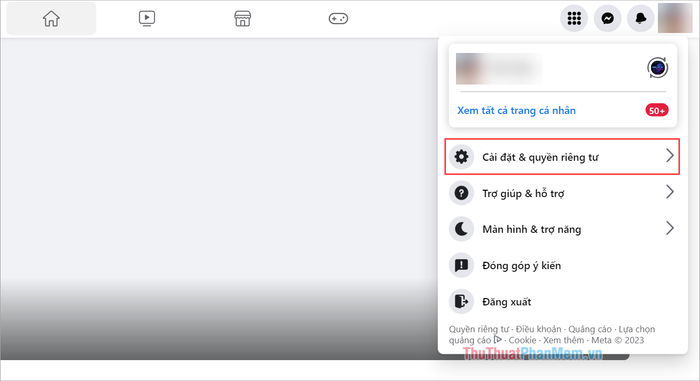
Task: Click footer 'Xem thêm' link
Action: point(563,340)
